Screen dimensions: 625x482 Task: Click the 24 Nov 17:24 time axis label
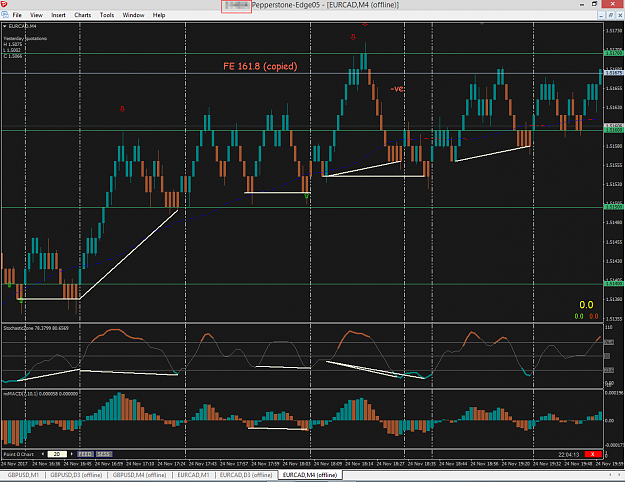[x=171, y=464]
